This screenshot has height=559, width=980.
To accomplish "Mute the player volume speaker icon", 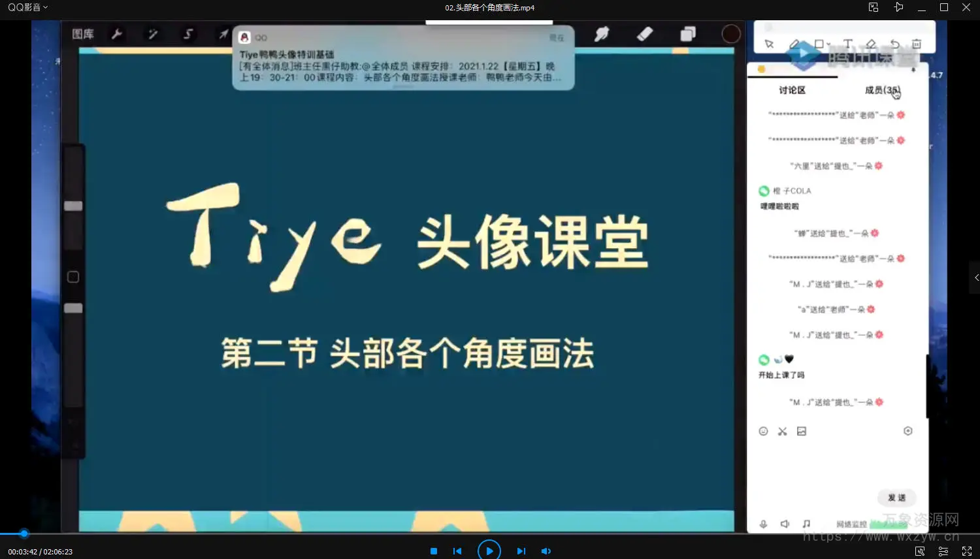I will click(546, 551).
